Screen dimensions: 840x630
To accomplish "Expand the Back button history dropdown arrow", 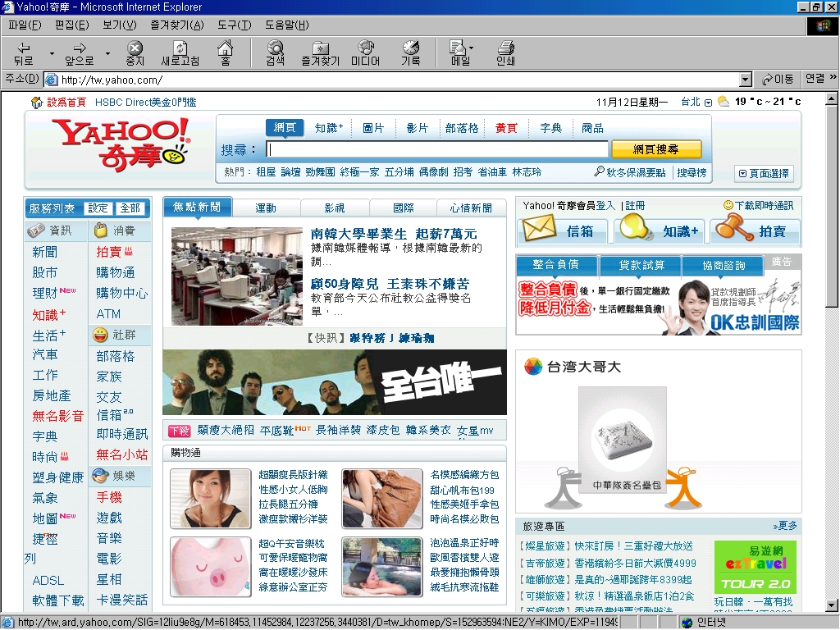I will [52, 53].
